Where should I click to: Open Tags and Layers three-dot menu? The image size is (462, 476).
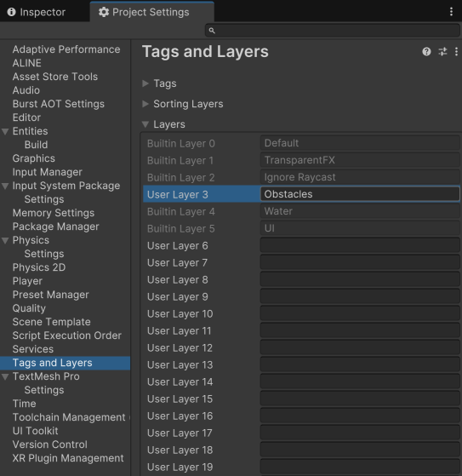click(456, 52)
